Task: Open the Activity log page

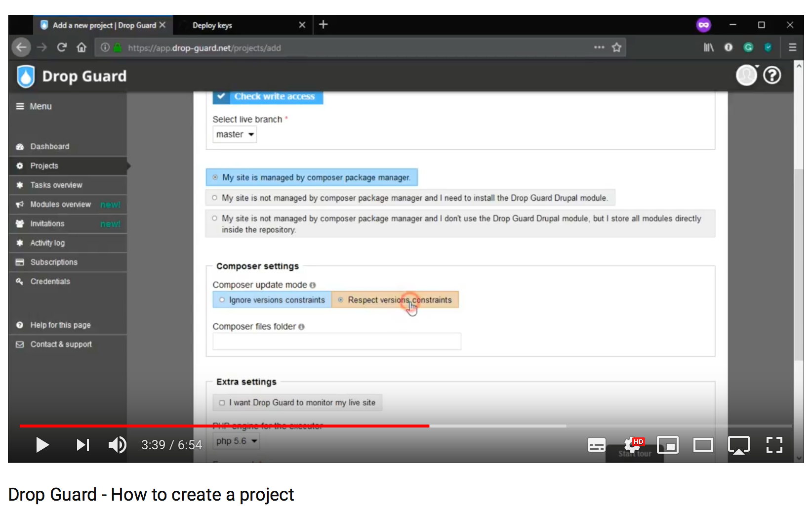Action: point(68,243)
